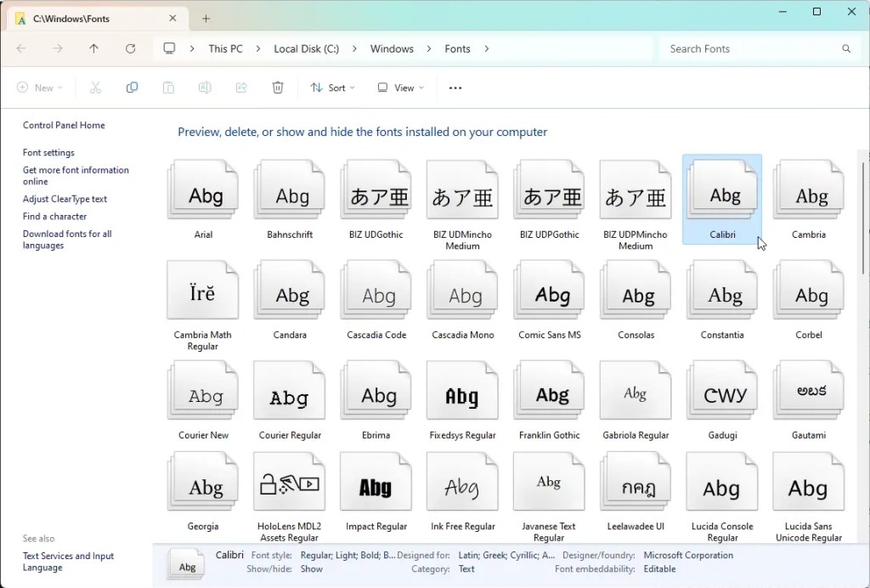870x588 pixels.
Task: Open the Sort dropdown menu
Action: pos(333,88)
